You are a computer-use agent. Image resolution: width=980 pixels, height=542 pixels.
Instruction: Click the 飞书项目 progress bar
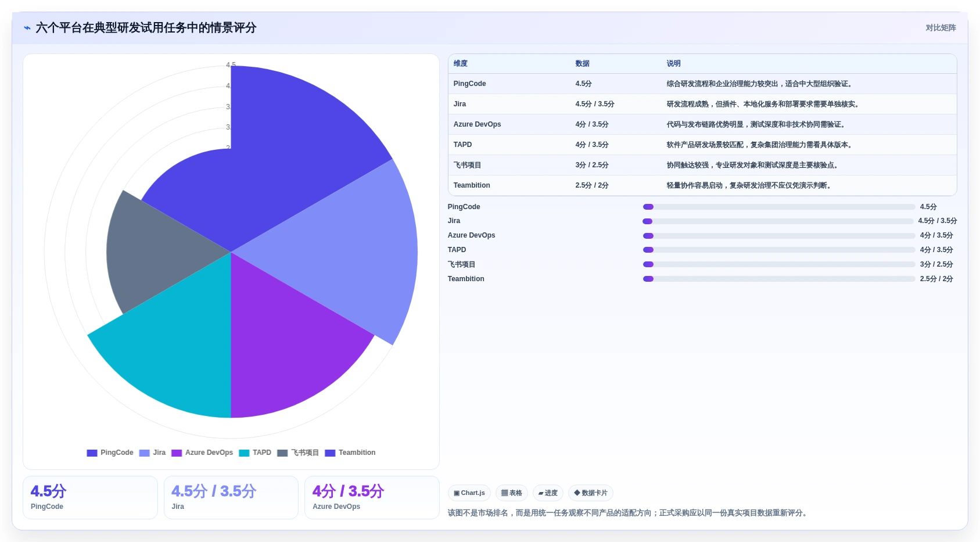coord(779,264)
